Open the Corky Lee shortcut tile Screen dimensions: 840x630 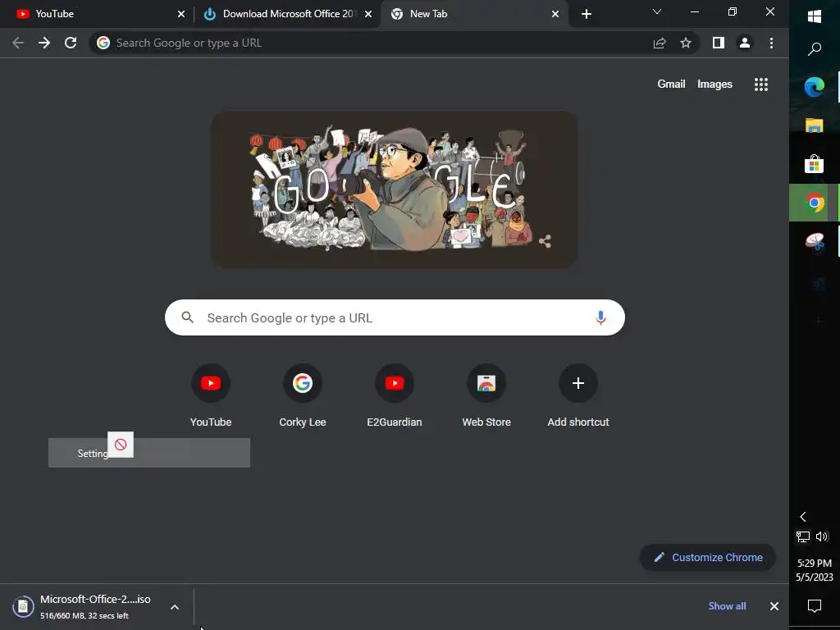coord(303,396)
